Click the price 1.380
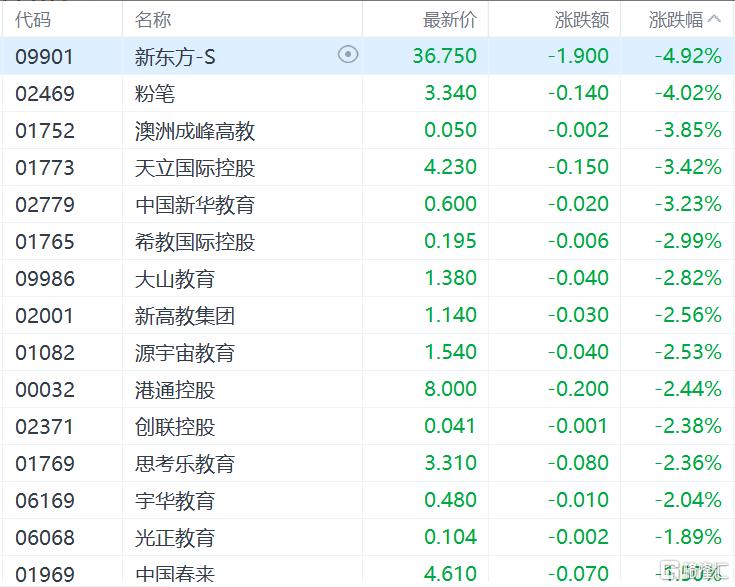735x587 pixels. (450, 278)
